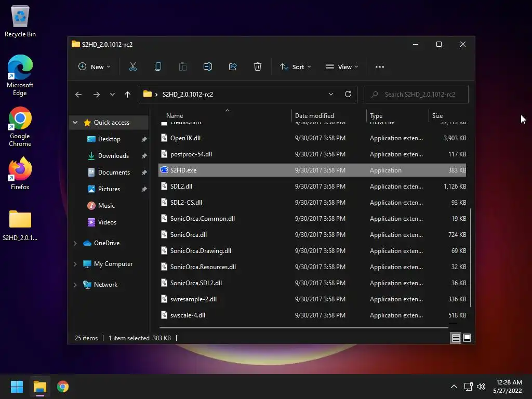Switch to details view in status bar

(456, 338)
